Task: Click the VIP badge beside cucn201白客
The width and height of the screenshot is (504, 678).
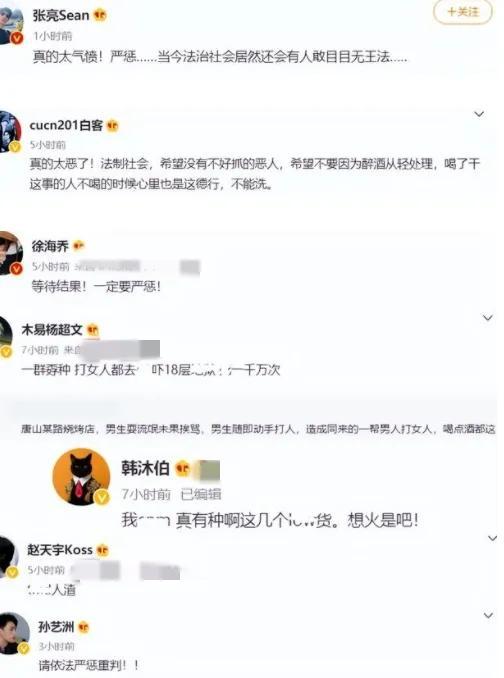Action: coord(112,126)
